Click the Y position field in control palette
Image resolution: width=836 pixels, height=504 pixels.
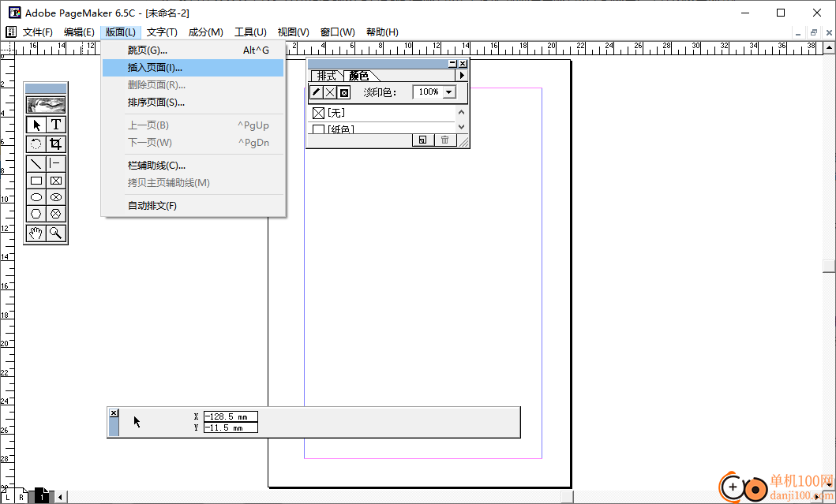(231, 427)
